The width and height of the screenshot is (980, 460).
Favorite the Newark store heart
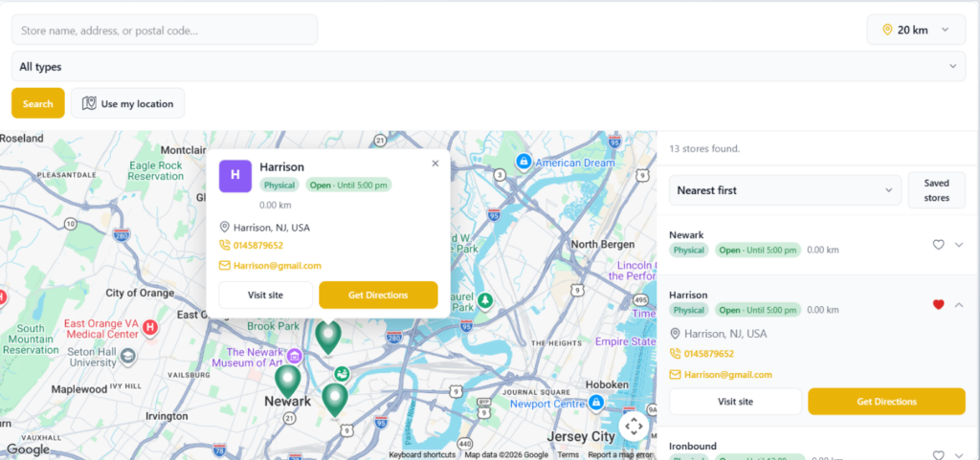[x=938, y=245]
